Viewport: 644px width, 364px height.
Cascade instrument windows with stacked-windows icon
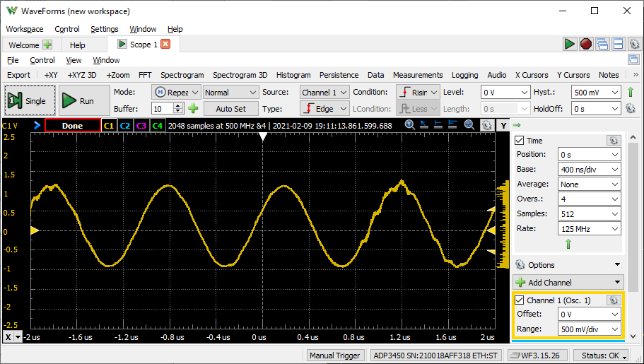click(x=602, y=44)
